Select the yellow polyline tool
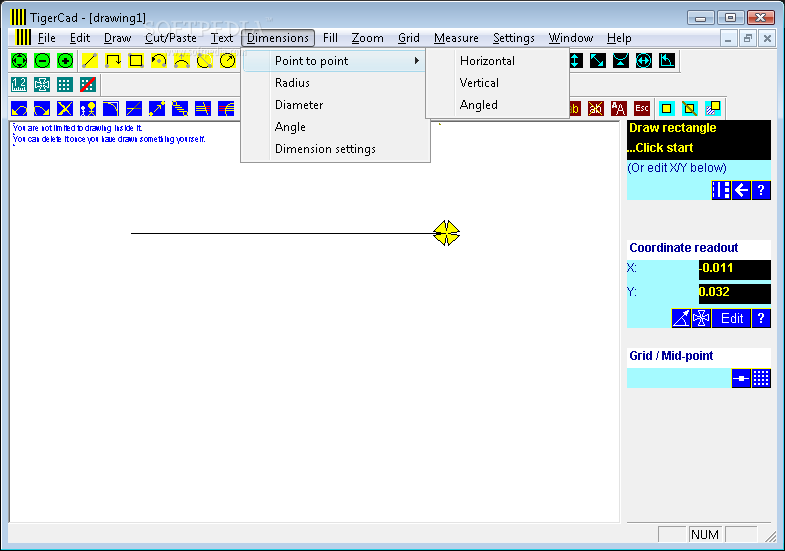The height and width of the screenshot is (551, 785). point(113,61)
